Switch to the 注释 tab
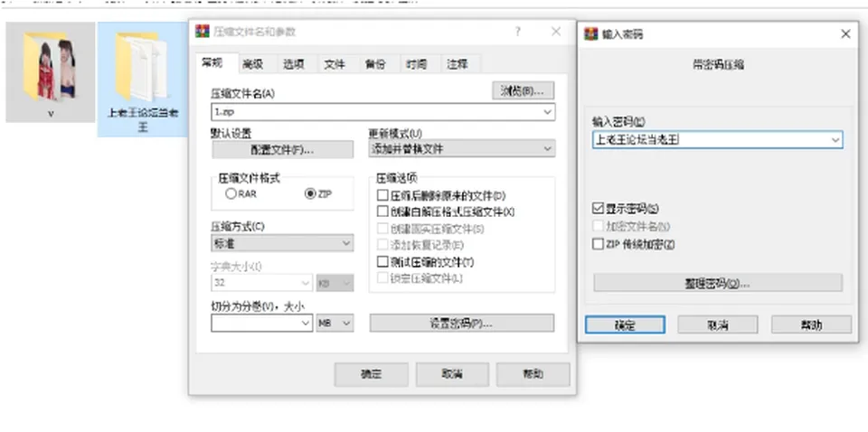Screen dimensions: 868x432 (458, 64)
